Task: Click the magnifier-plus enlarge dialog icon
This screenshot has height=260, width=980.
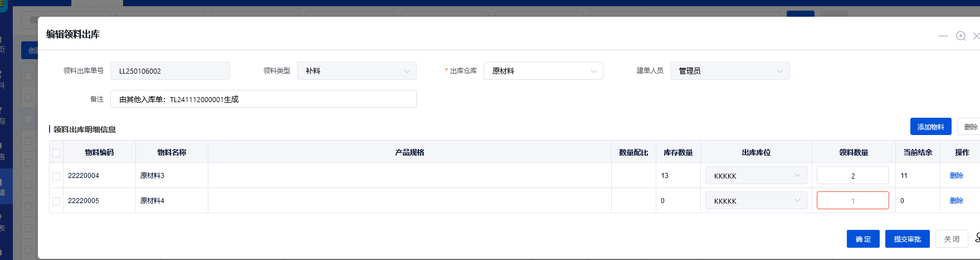Action: (x=961, y=36)
